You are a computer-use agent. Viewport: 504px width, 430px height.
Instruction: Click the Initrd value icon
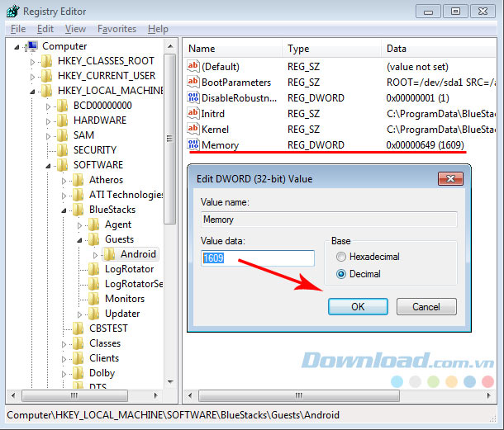tap(193, 113)
